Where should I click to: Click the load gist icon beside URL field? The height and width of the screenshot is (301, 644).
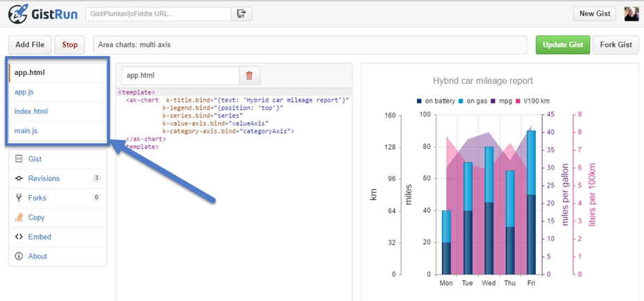(241, 14)
